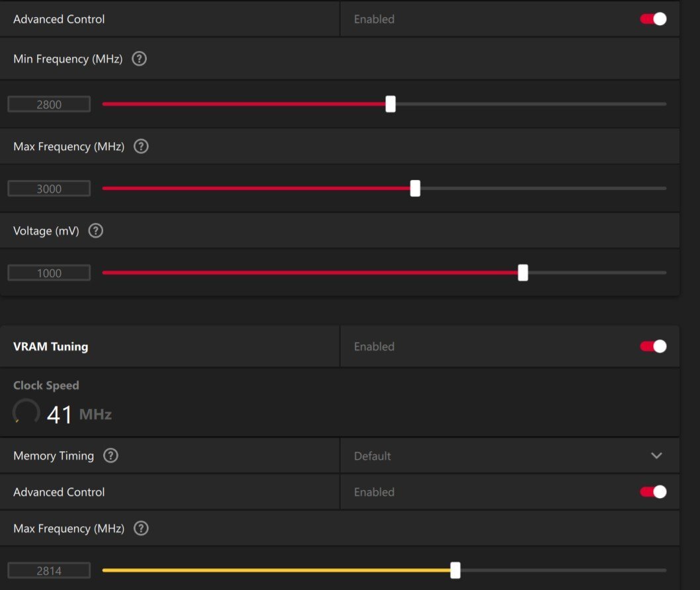Screen dimensions: 700x590
Task: Expand Memory Timing dropdown chevron
Action: [x=656, y=456]
